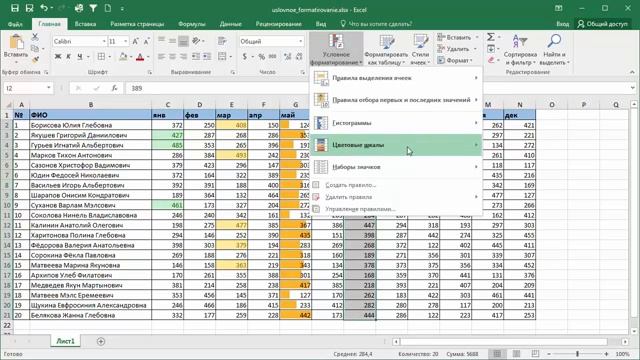The width and height of the screenshot is (640, 360).
Task: Click the Общий доступ share button
Action: point(602,24)
